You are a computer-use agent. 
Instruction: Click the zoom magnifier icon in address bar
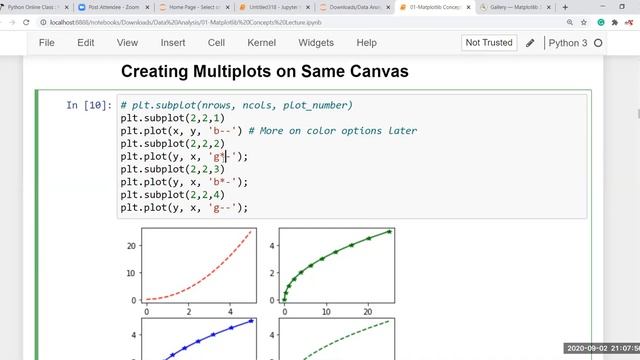570,22
